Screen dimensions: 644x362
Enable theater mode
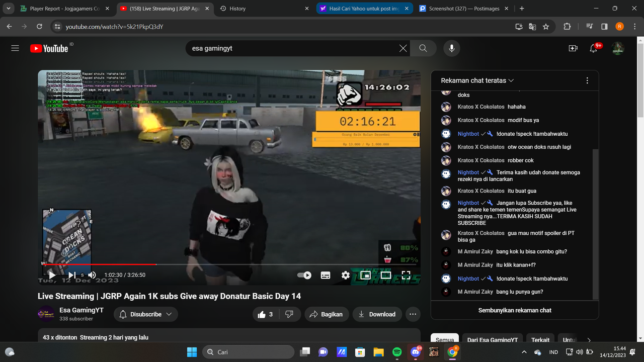tap(386, 275)
